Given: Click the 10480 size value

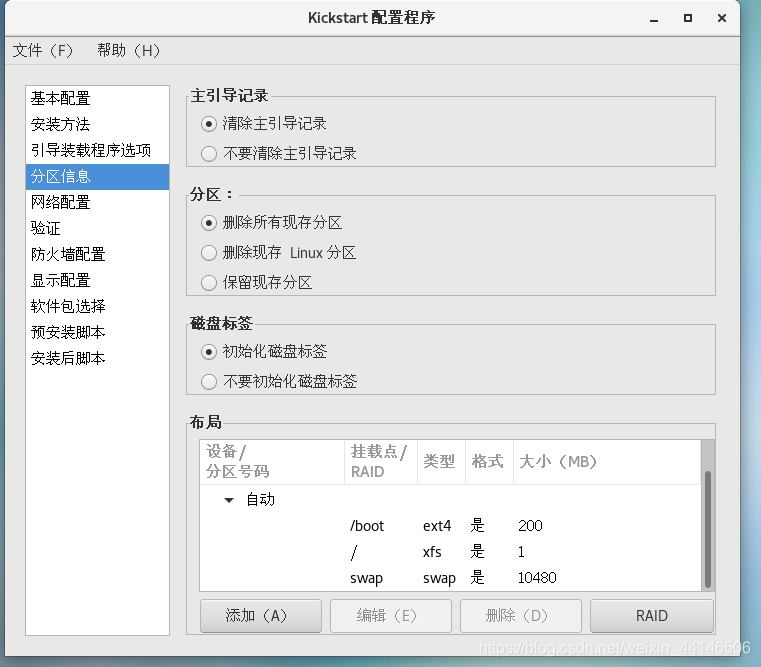Looking at the screenshot, I should 537,578.
